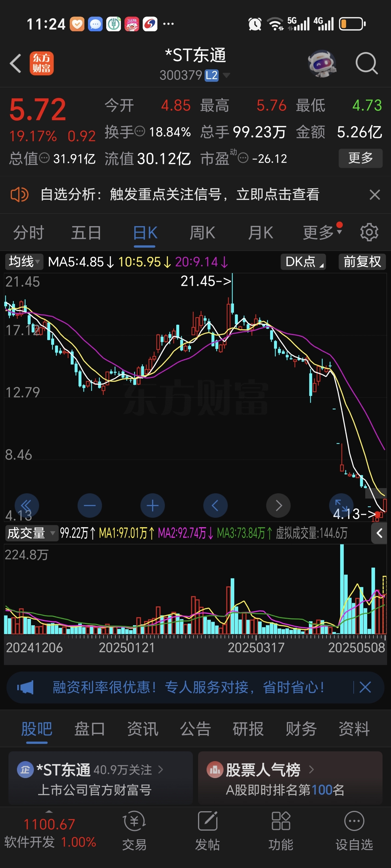Open the 资讯 tab
This screenshot has height=868, width=391.
[x=143, y=729]
